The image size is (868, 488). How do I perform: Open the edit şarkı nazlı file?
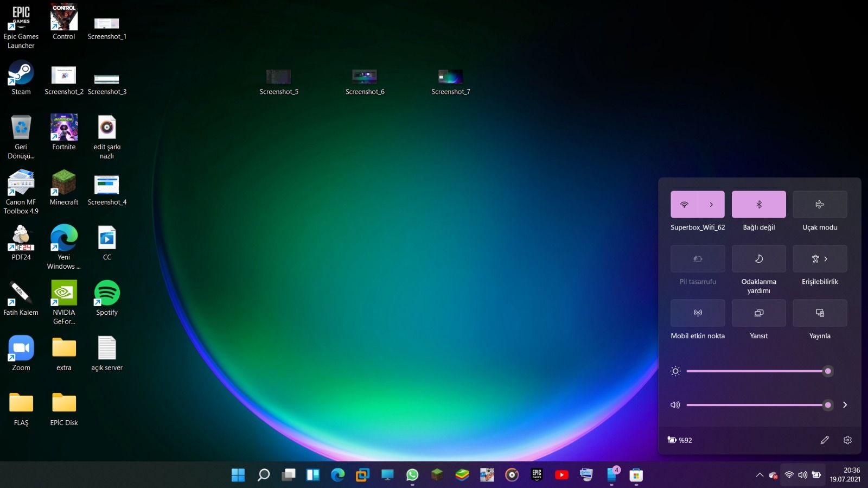tap(107, 137)
